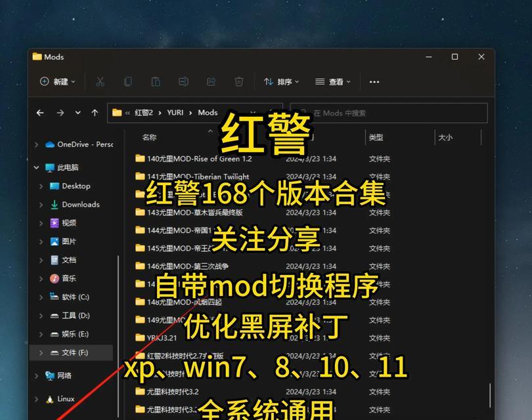Screen dimensions: 532x420
Task: Click the Delete trash can icon
Action: click(x=239, y=81)
